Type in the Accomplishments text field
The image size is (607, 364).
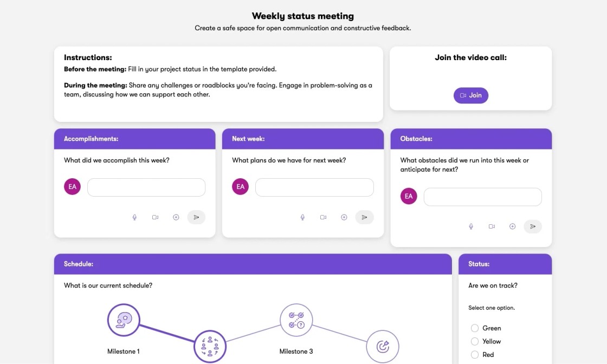(146, 187)
